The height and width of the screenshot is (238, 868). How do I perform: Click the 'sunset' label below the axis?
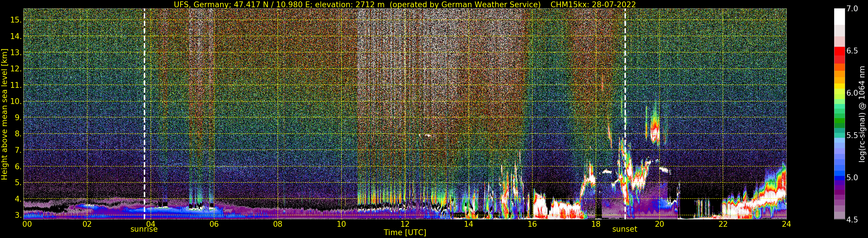625,229
